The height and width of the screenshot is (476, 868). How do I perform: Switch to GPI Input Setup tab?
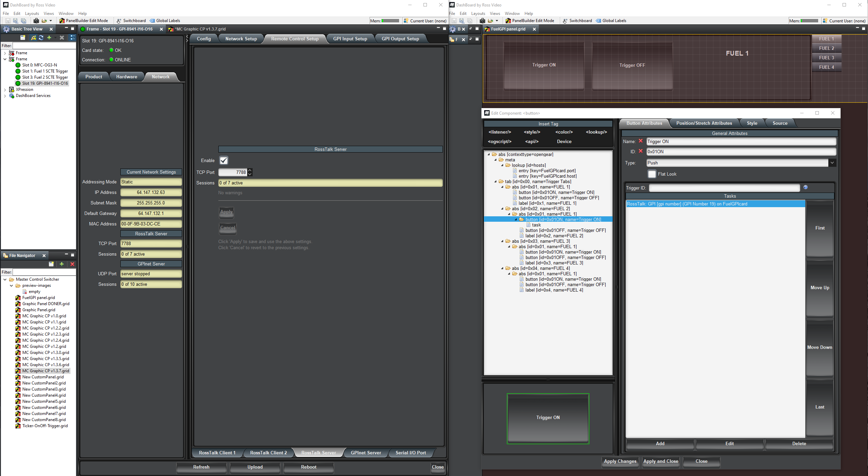[350, 39]
